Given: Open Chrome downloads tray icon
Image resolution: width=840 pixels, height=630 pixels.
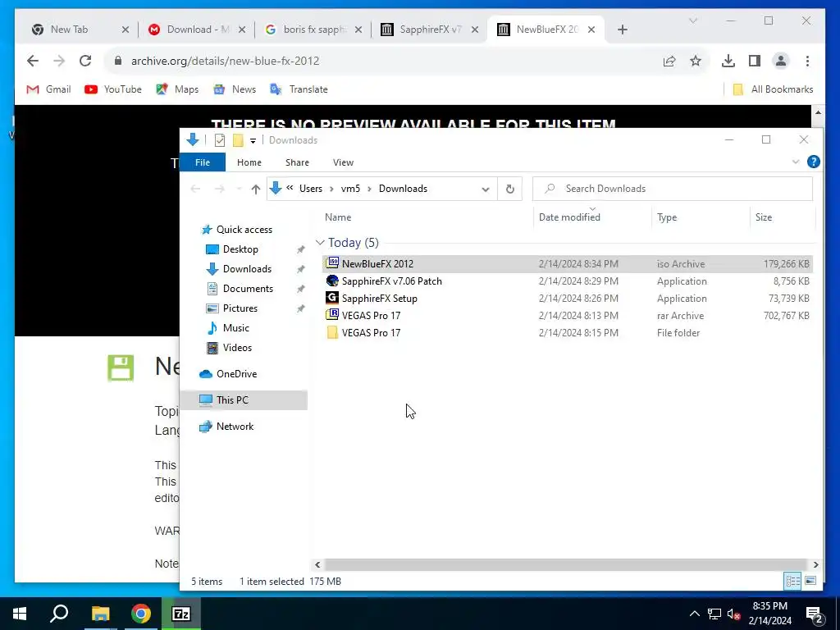Looking at the screenshot, I should click(728, 61).
